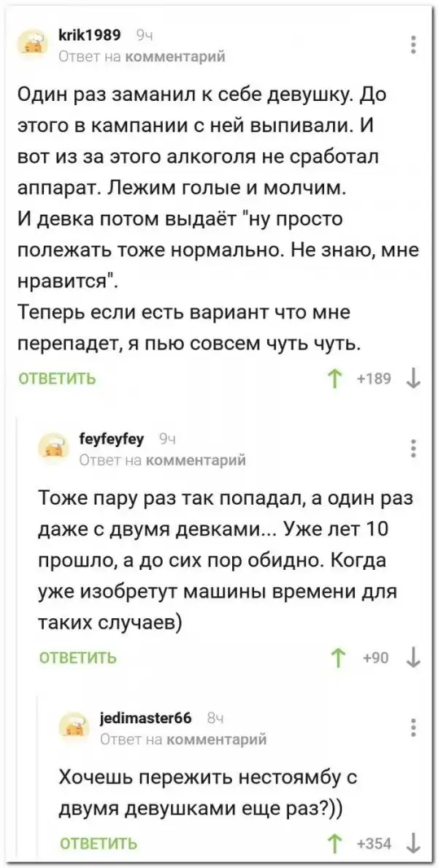Image resolution: width=438 pixels, height=868 pixels.
Task: Open feyfeyfey username profile link
Action: (112, 438)
